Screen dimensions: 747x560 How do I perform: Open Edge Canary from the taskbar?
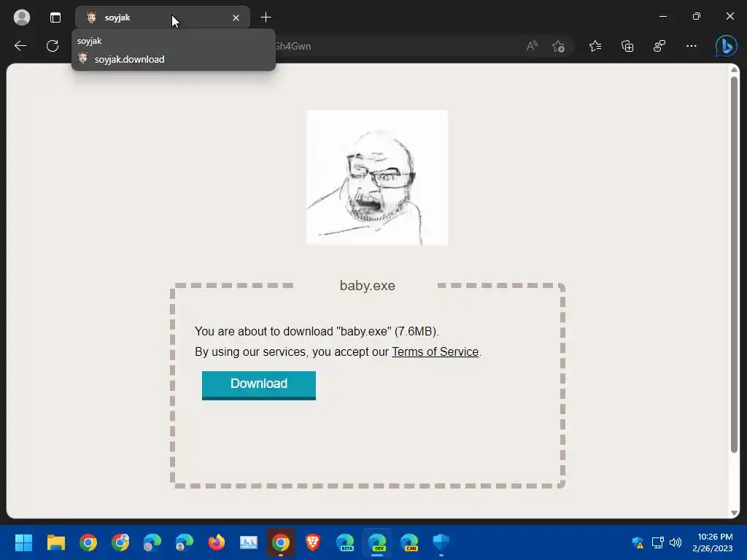pyautogui.click(x=409, y=542)
